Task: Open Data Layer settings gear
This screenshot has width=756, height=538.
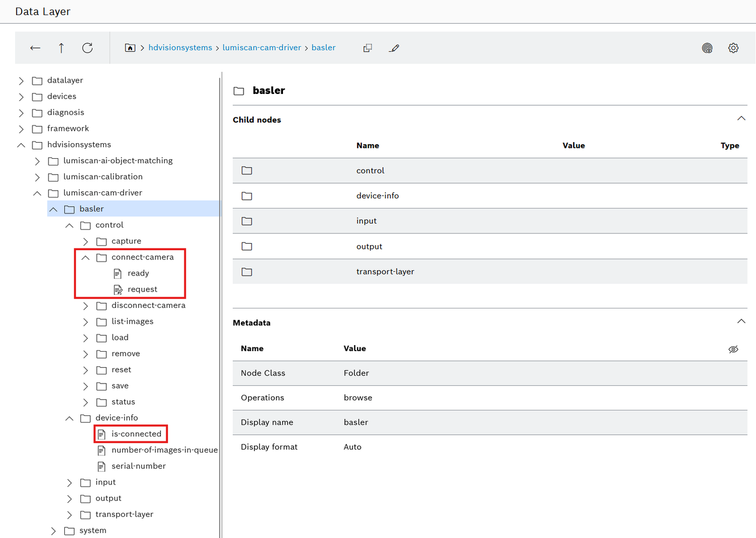Action: [733, 48]
